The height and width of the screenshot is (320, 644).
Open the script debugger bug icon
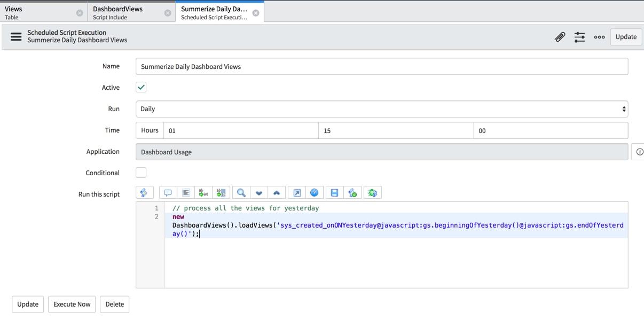pos(372,192)
